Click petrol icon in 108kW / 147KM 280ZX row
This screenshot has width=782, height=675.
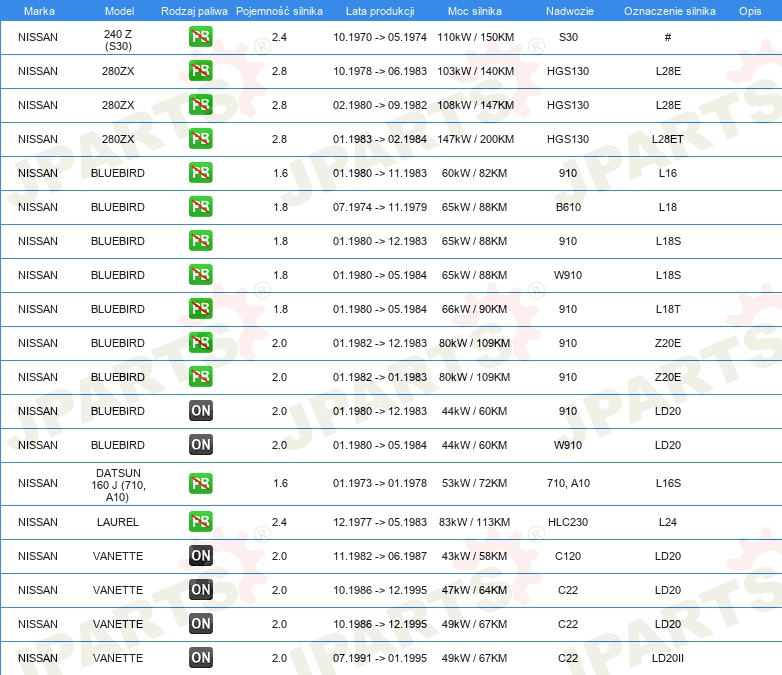[200, 105]
